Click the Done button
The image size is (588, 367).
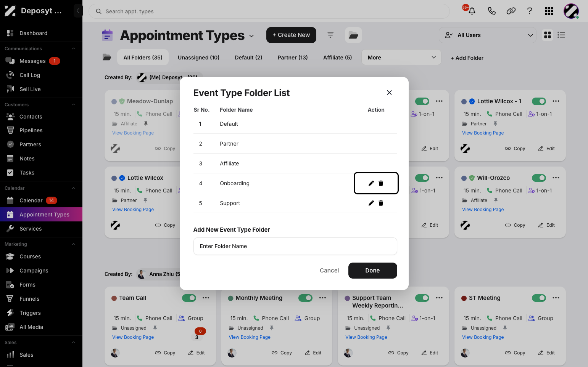click(x=373, y=271)
